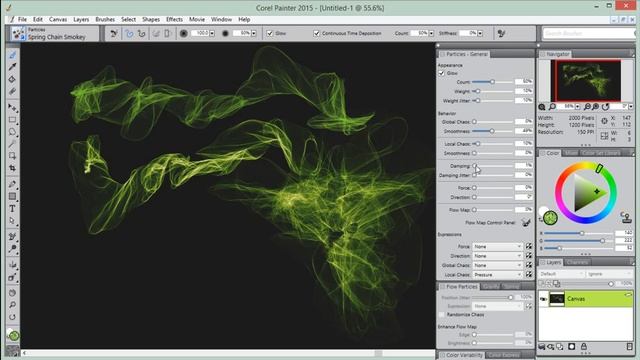Click the Clone Color stamp icon
This screenshot has height=360, width=640.
pos(626,217)
